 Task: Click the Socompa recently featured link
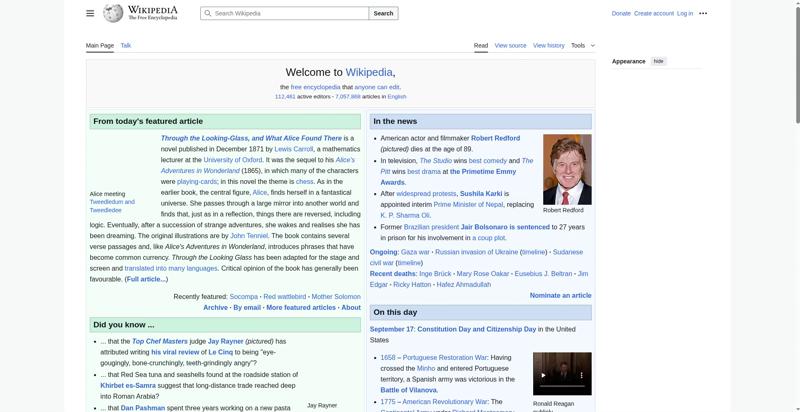click(x=243, y=296)
